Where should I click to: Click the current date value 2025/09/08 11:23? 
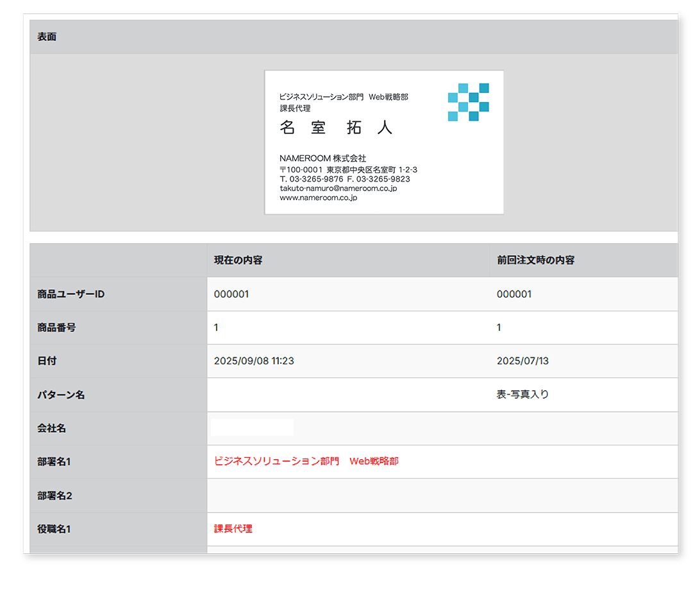[x=254, y=361]
